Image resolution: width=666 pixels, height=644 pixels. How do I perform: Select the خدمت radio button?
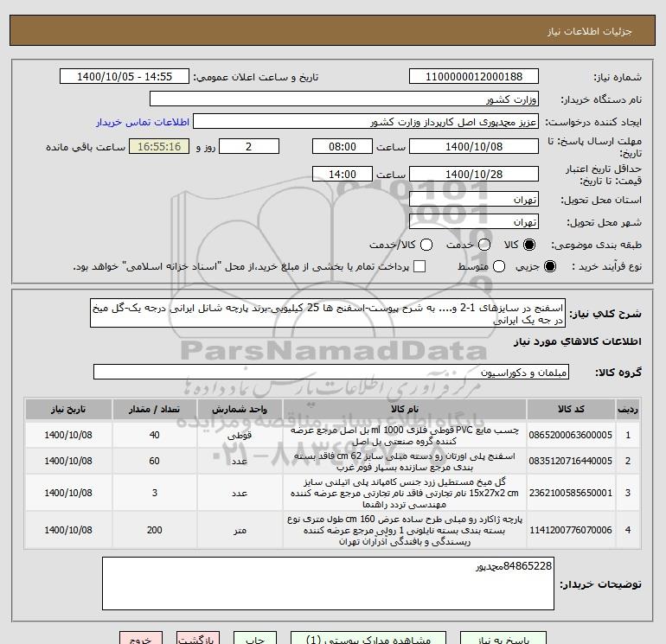point(484,245)
